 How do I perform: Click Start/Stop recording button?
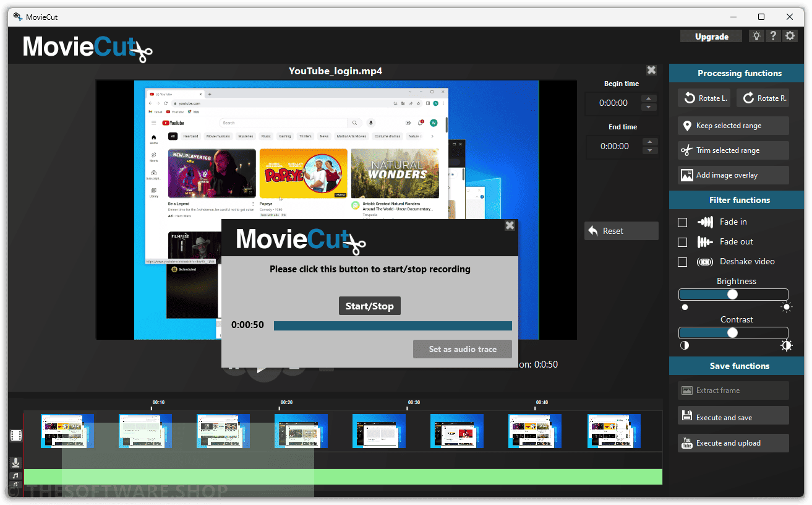[370, 306]
